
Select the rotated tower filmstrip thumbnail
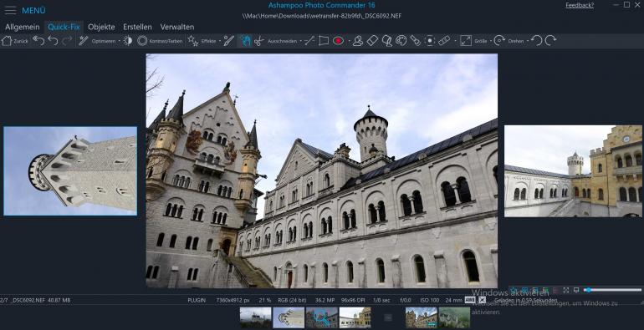tap(289, 317)
